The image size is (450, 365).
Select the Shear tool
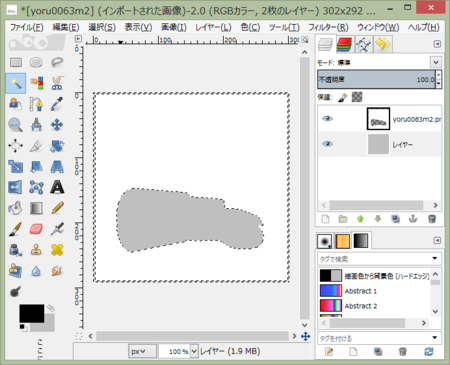coord(36,167)
